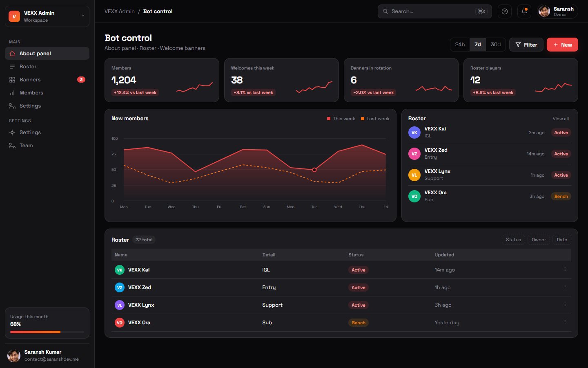This screenshot has height=368, width=588.
Task: Click the Filter button
Action: pyautogui.click(x=526, y=45)
